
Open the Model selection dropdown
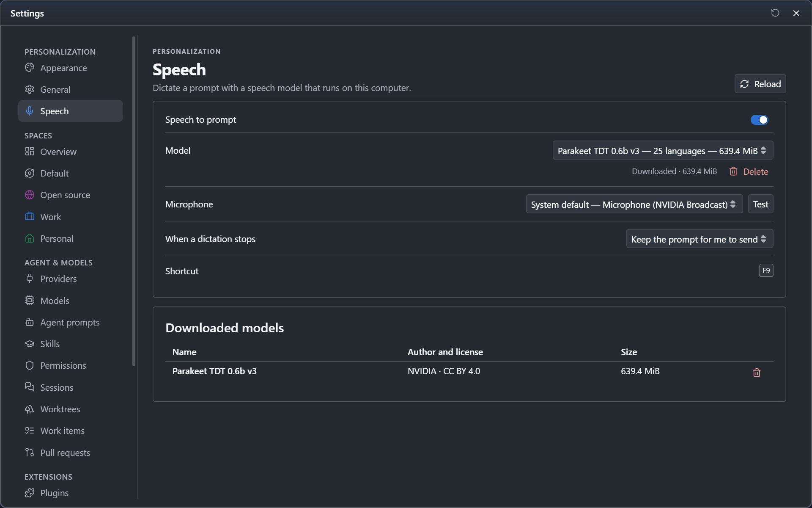(663, 150)
